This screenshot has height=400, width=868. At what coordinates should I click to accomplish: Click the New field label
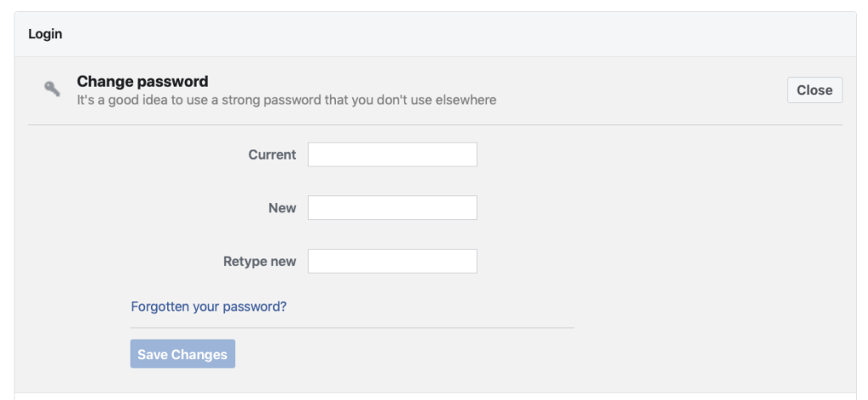point(282,208)
